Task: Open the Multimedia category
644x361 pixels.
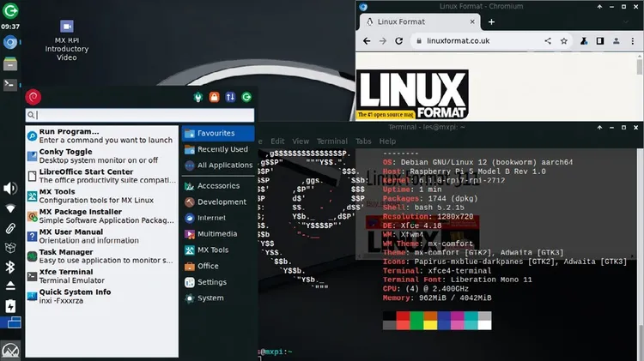Action: (x=218, y=234)
